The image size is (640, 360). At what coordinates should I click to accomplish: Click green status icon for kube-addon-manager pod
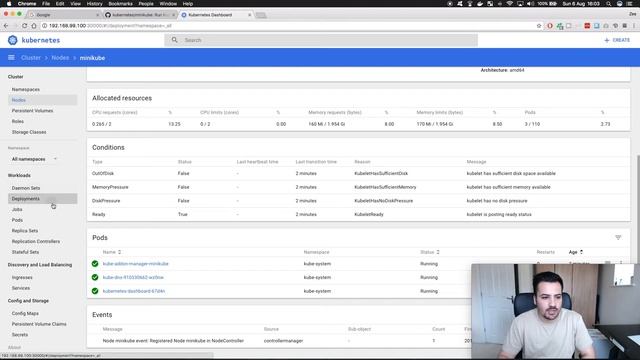pyautogui.click(x=95, y=264)
